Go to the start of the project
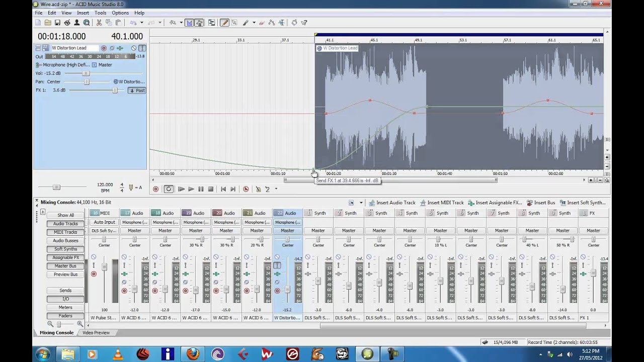The width and height of the screenshot is (644, 362). (x=223, y=189)
